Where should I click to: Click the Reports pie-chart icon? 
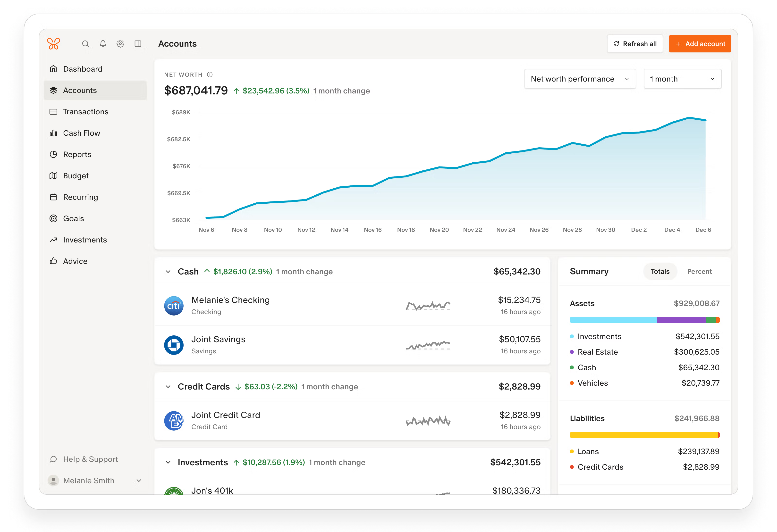click(54, 154)
